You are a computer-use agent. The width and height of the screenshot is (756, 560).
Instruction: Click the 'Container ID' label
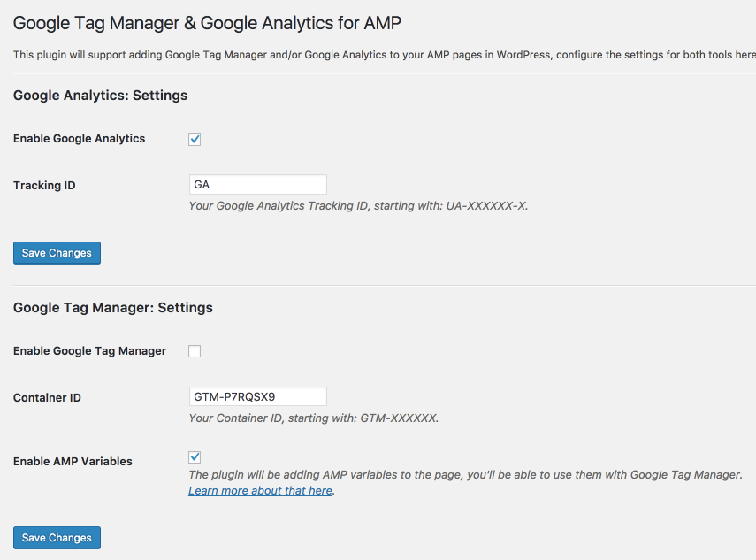[47, 398]
